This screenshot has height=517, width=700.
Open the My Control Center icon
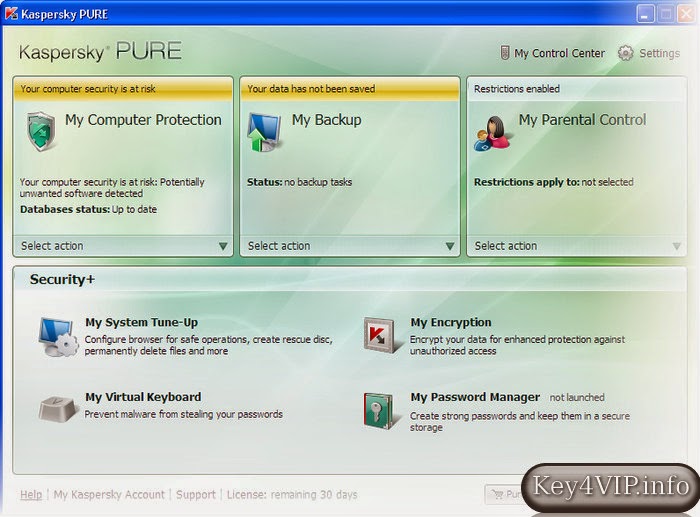504,53
